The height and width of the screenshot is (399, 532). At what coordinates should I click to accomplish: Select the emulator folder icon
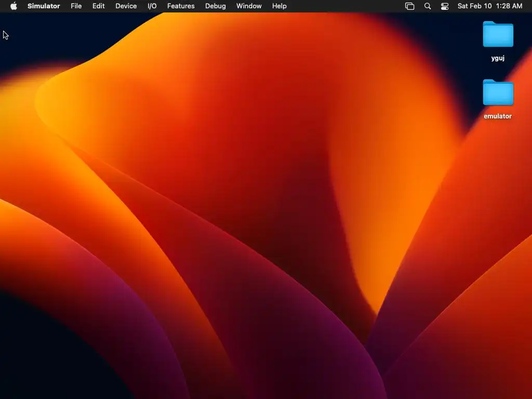coord(498,92)
